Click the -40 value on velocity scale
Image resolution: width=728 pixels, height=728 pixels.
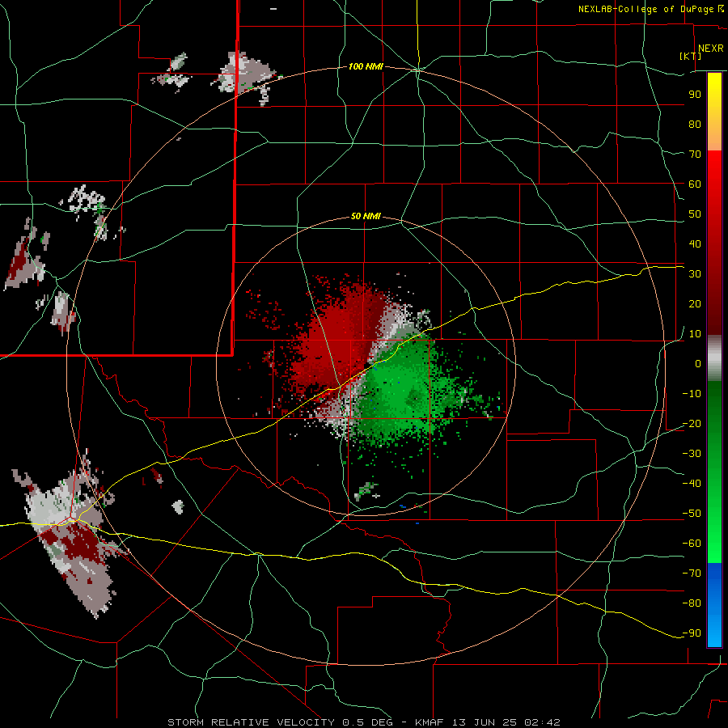point(692,484)
